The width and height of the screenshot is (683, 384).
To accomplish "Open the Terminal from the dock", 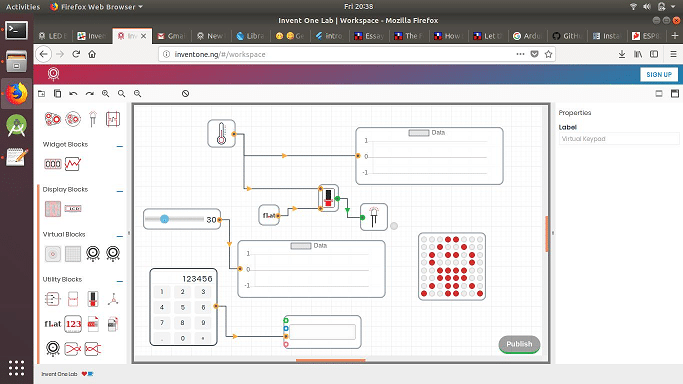I will click(17, 30).
